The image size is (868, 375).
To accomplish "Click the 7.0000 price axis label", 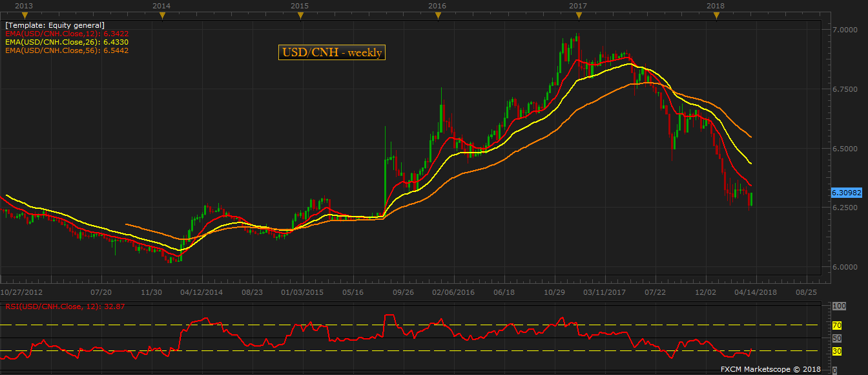I will tap(845, 30).
